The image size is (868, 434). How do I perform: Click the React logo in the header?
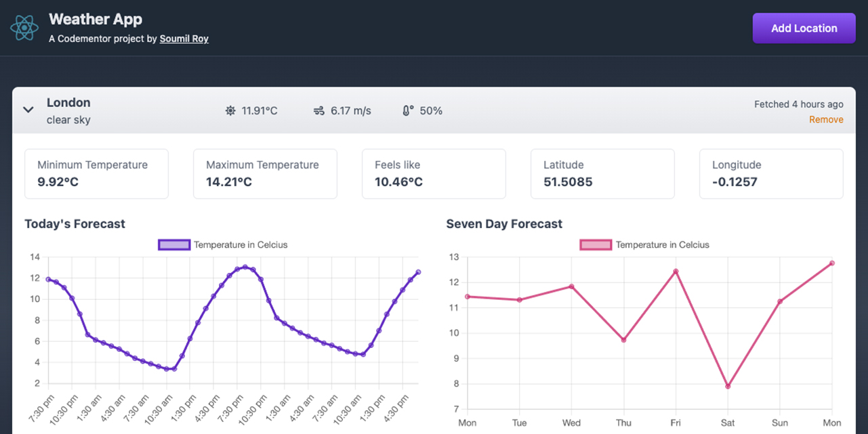[x=24, y=28]
